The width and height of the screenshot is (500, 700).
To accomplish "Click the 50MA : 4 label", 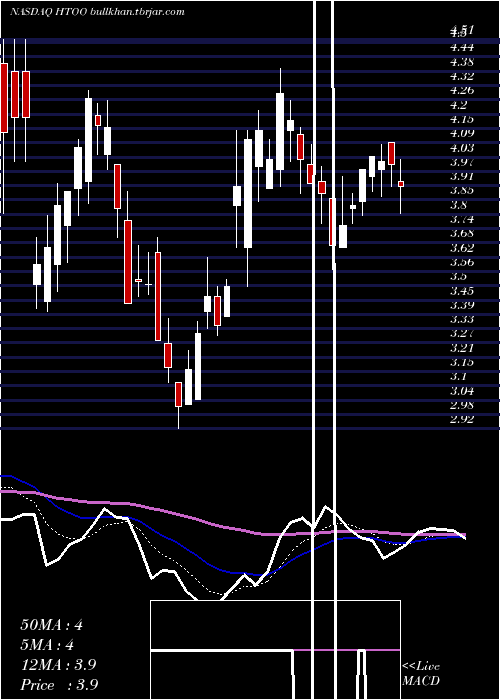I will pyautogui.click(x=51, y=625).
